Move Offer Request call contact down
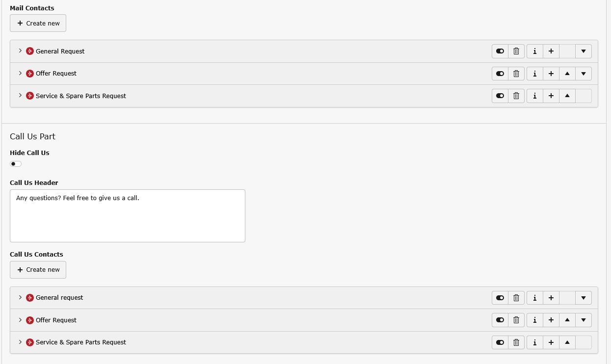The height and width of the screenshot is (364, 611). [584, 320]
